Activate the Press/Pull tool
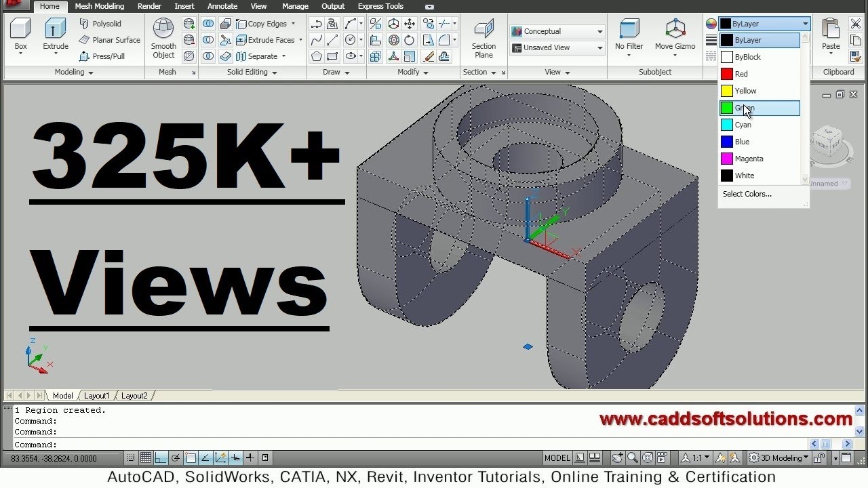868x488 pixels. (x=102, y=56)
